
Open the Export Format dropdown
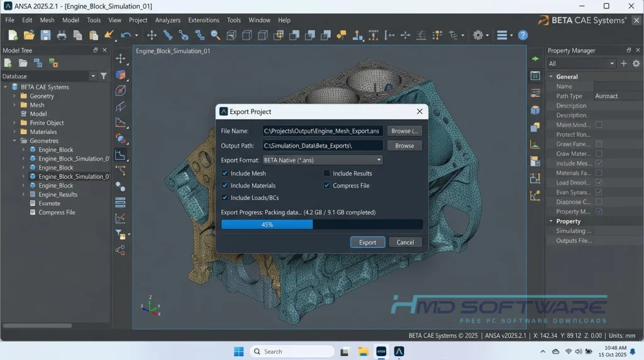click(323, 160)
